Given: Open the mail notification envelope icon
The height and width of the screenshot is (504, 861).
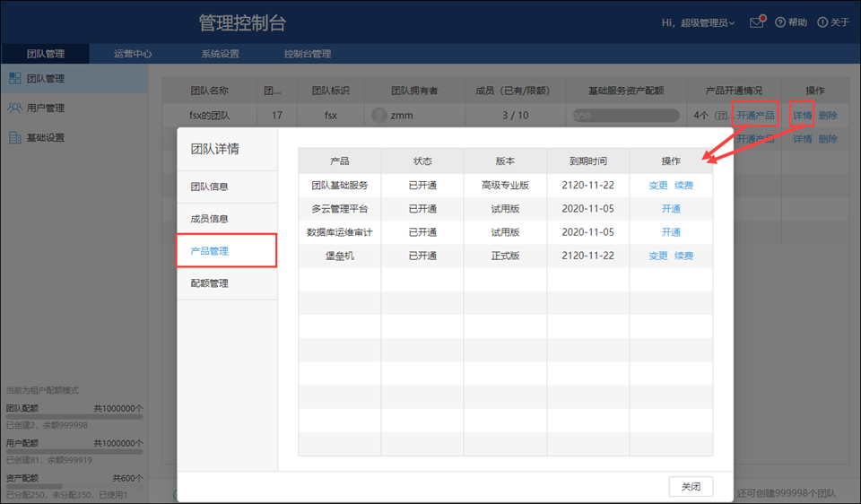Looking at the screenshot, I should pos(757,22).
